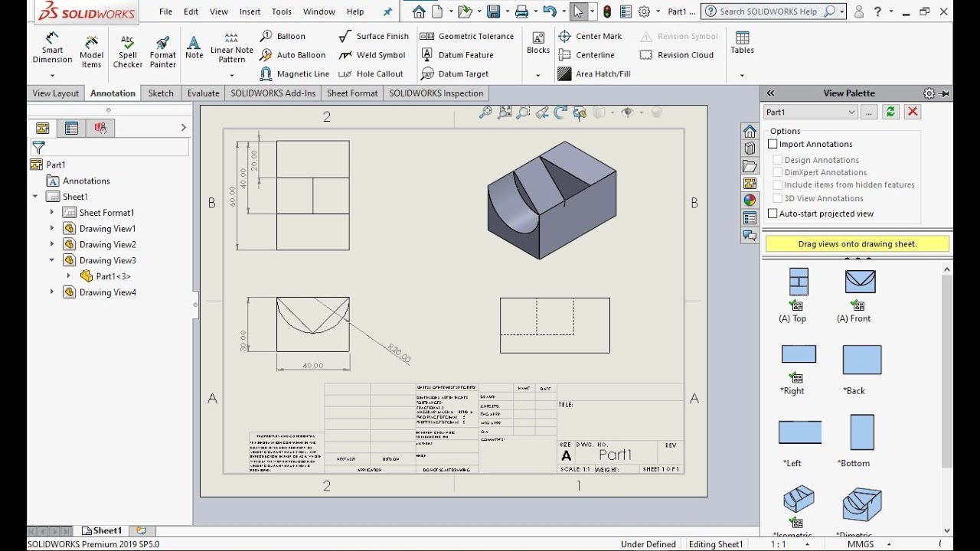Image resolution: width=980 pixels, height=551 pixels.
Task: Open the Tables tool
Action: [742, 43]
